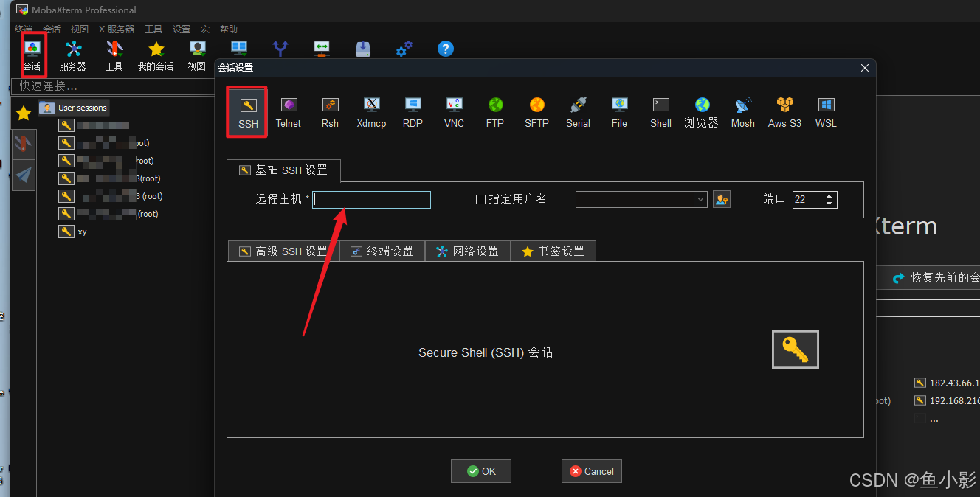The width and height of the screenshot is (980, 497).
Task: Select the Xdmcp session type
Action: pos(371,112)
